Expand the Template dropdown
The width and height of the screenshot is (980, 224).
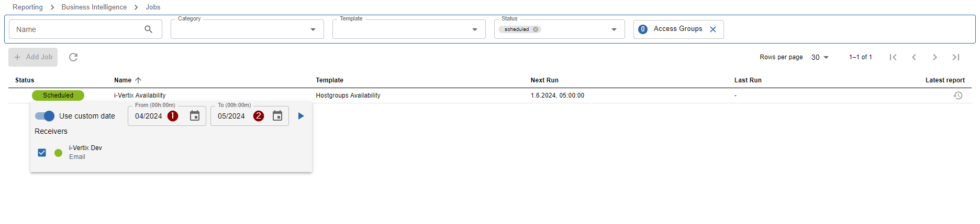coord(475,29)
